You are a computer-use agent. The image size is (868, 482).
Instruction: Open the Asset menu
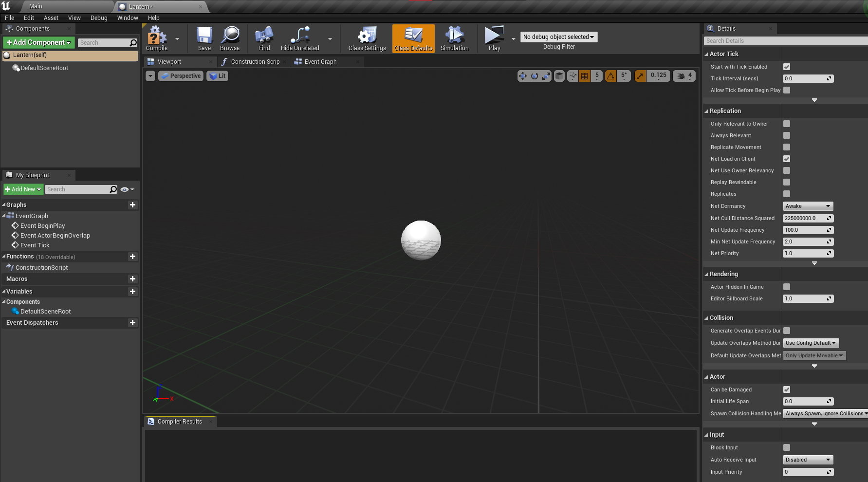click(x=51, y=18)
